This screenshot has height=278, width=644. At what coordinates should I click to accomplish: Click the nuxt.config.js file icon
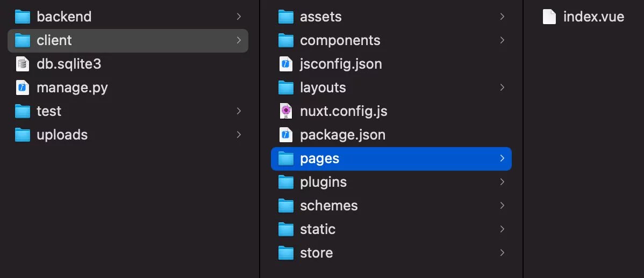click(286, 111)
